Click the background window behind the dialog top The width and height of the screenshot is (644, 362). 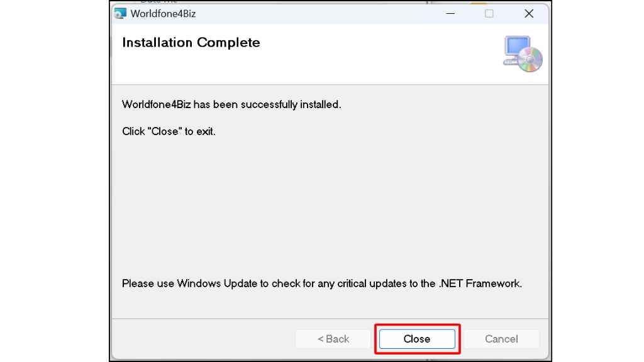[x=287, y=2]
